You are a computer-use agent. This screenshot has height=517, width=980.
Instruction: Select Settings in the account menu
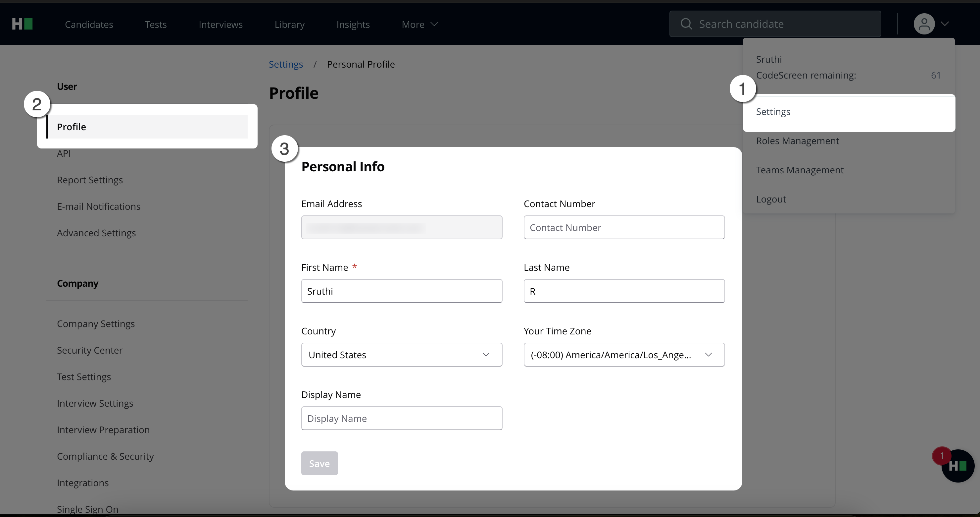773,112
